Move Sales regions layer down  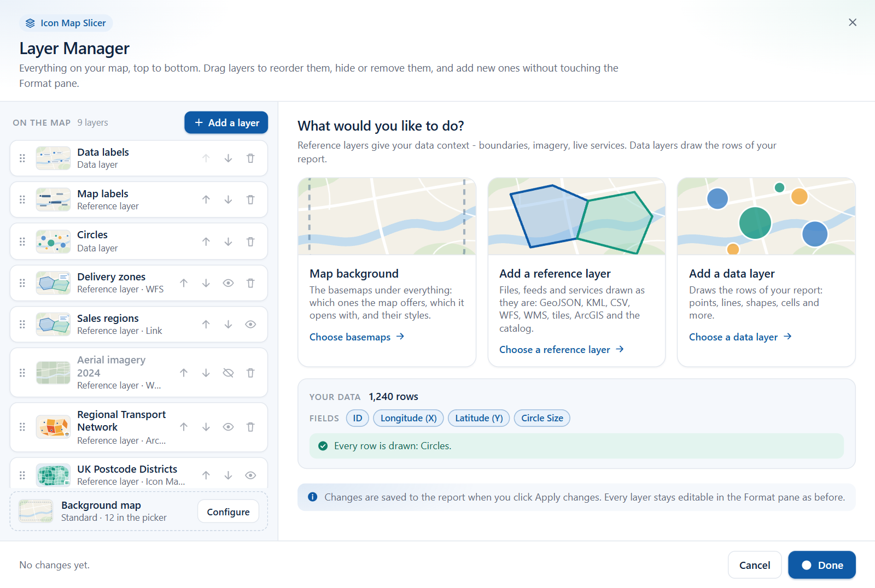(x=228, y=325)
